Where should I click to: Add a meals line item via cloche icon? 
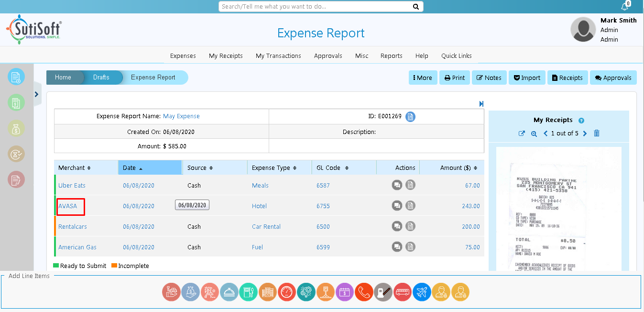click(x=229, y=291)
